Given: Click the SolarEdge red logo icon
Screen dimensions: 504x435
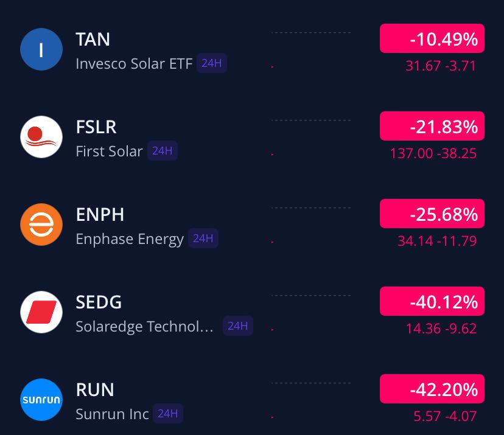Looking at the screenshot, I should point(41,312).
